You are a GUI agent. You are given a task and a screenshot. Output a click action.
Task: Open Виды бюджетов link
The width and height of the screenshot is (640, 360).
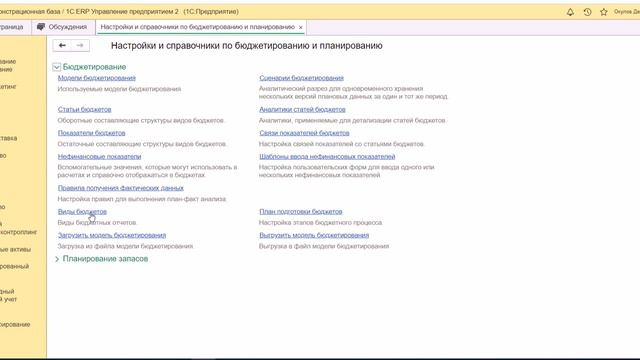pos(82,211)
